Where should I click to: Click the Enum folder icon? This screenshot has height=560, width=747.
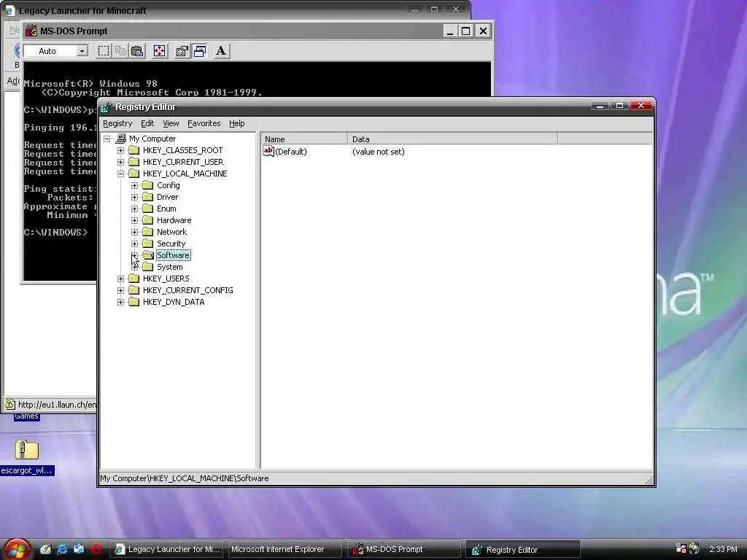coord(148,209)
